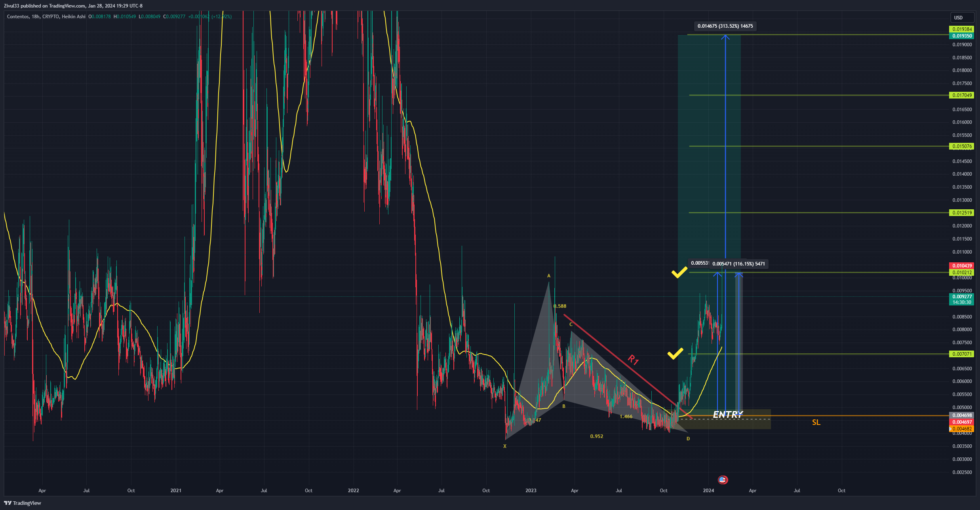Click the red 0.010439 price label
Screen dimensions: 980x510
click(x=962, y=266)
